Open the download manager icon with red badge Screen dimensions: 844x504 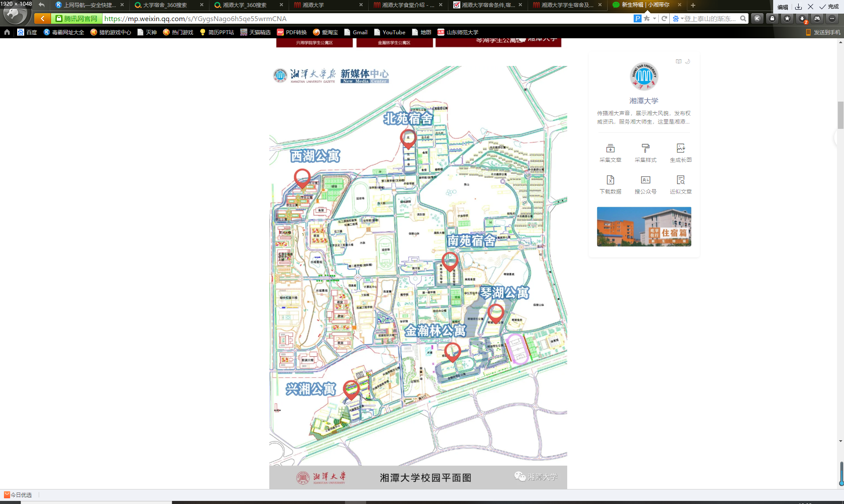click(803, 19)
